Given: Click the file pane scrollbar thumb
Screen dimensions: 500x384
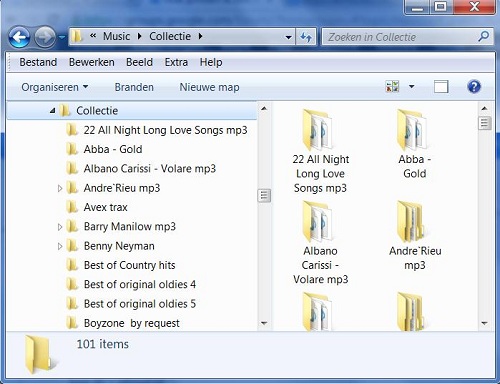Looking at the screenshot, I should coord(484,123).
